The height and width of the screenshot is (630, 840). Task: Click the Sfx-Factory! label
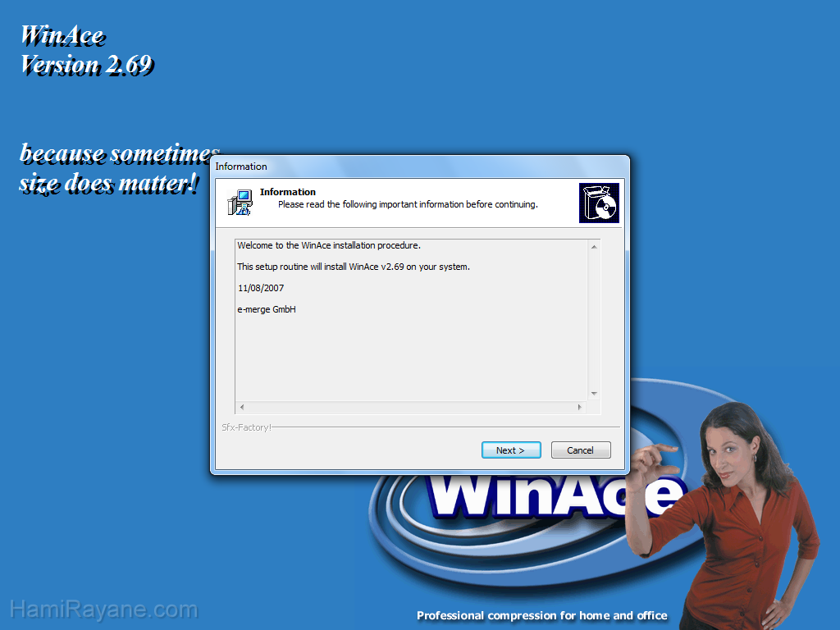click(246, 427)
